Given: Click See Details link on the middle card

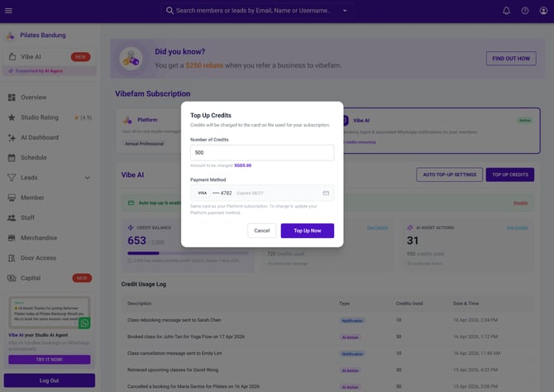Looking at the screenshot, I should 377,227.
